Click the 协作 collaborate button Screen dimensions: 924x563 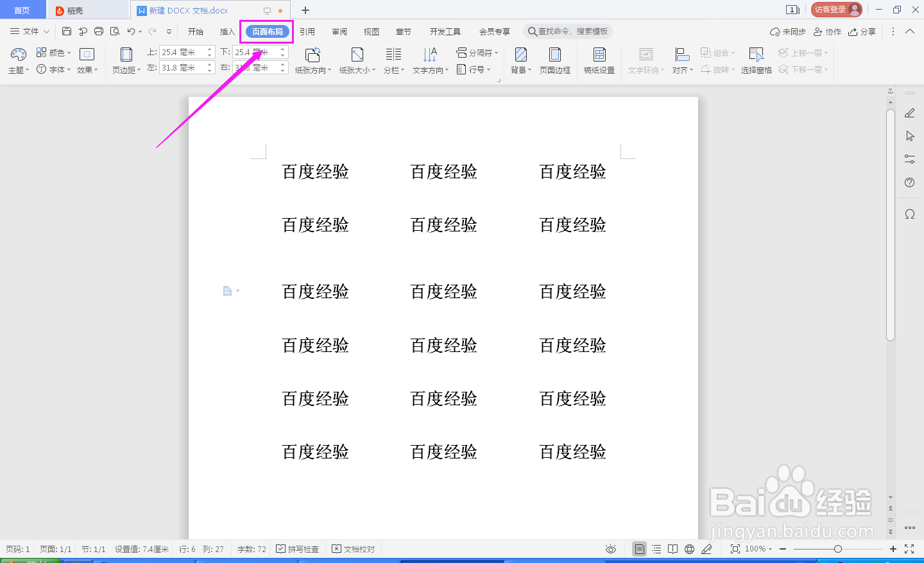827,31
